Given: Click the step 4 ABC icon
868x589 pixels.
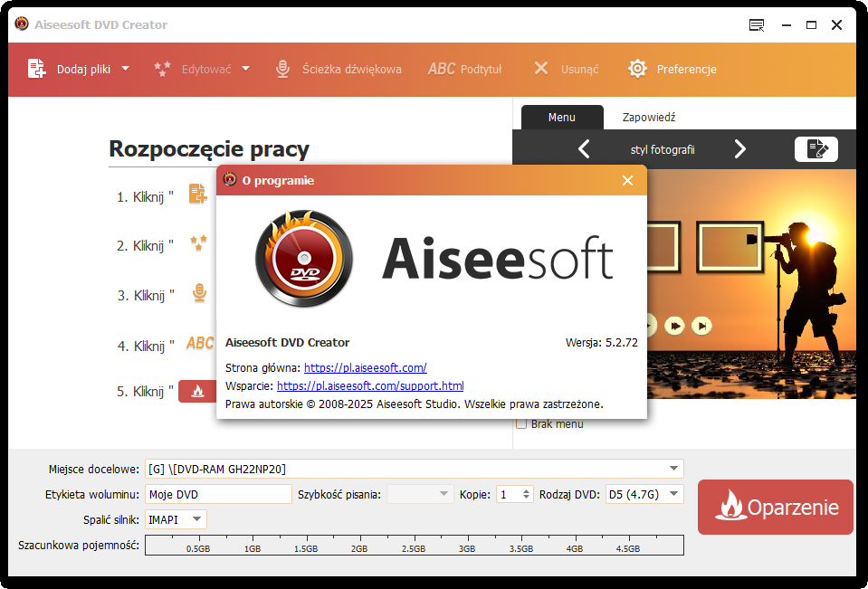Looking at the screenshot, I should click(200, 343).
